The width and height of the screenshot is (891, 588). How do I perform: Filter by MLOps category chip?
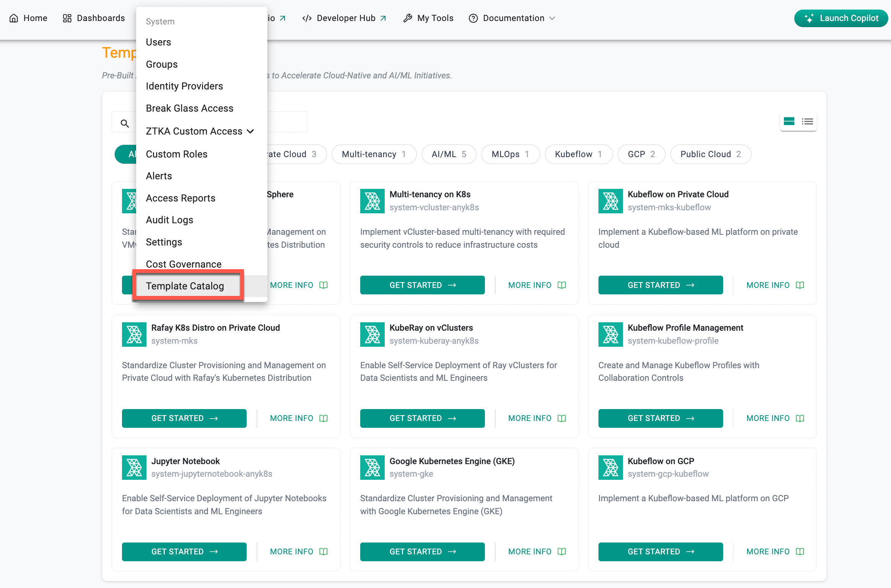tap(510, 154)
